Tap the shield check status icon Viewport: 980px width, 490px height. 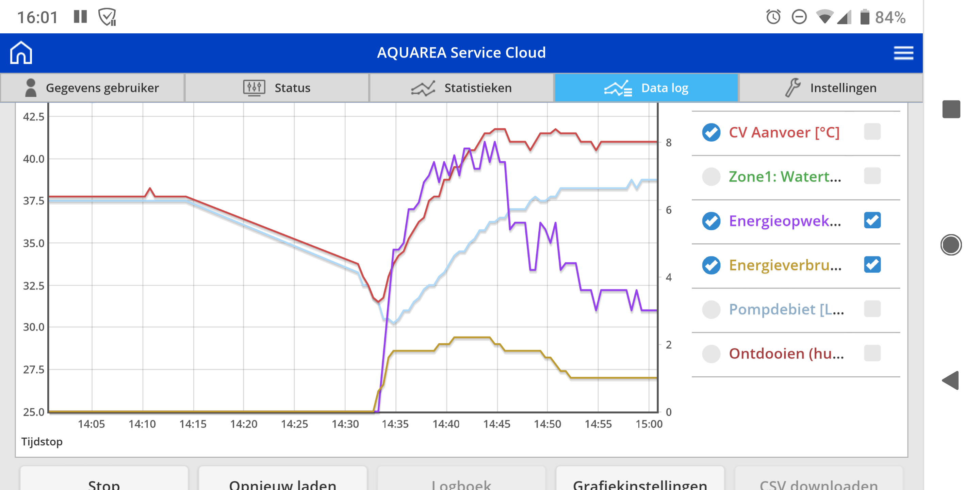coord(107,17)
